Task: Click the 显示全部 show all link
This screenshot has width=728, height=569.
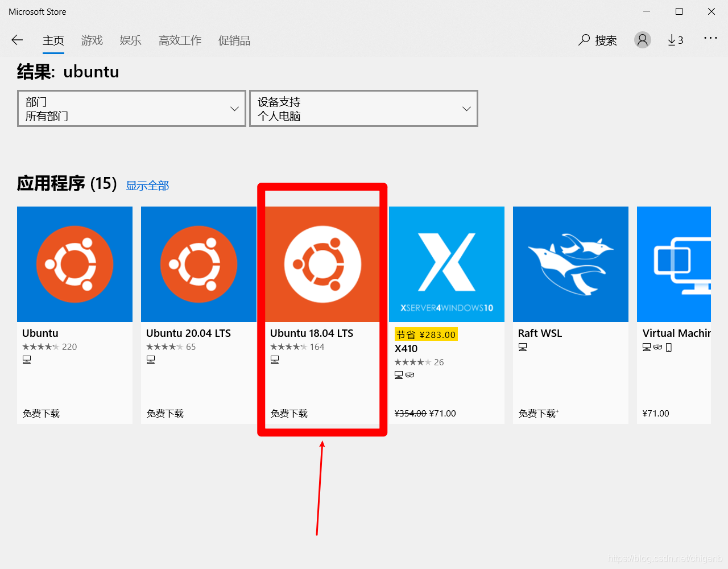Action: (147, 185)
